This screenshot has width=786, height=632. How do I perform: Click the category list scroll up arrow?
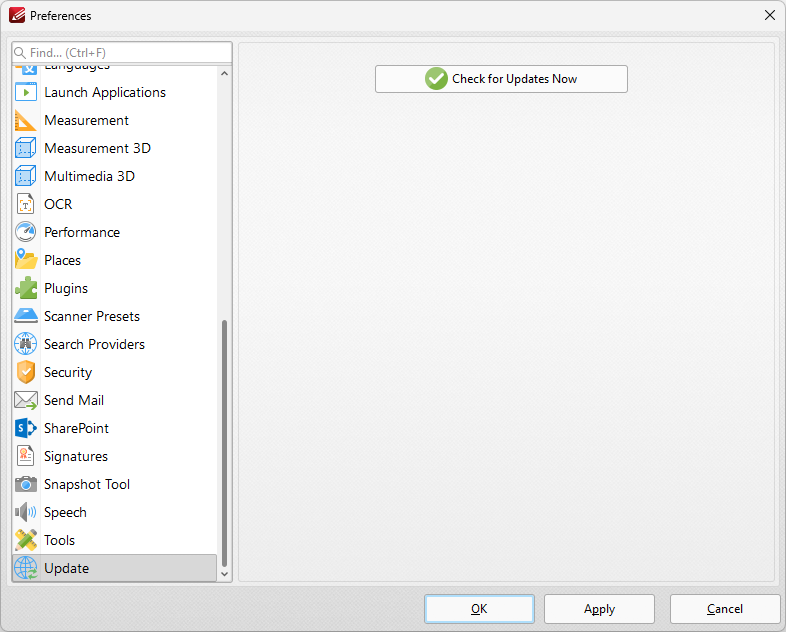pyautogui.click(x=224, y=73)
